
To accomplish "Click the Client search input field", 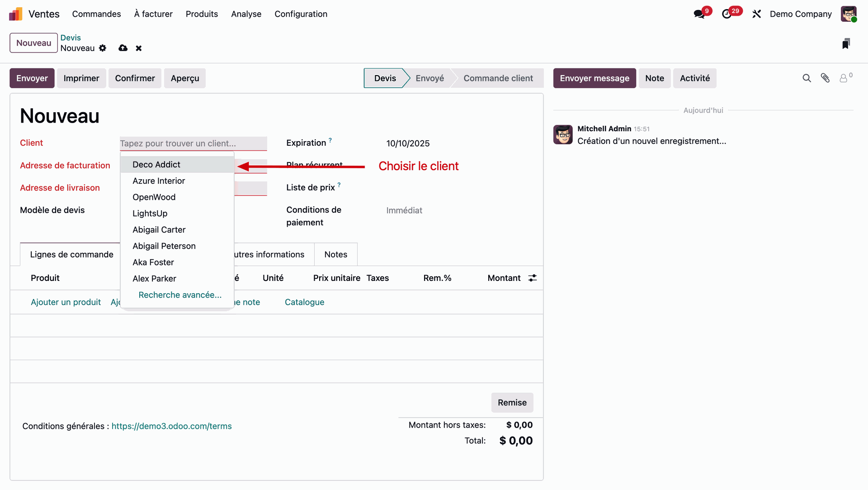I will tap(193, 143).
